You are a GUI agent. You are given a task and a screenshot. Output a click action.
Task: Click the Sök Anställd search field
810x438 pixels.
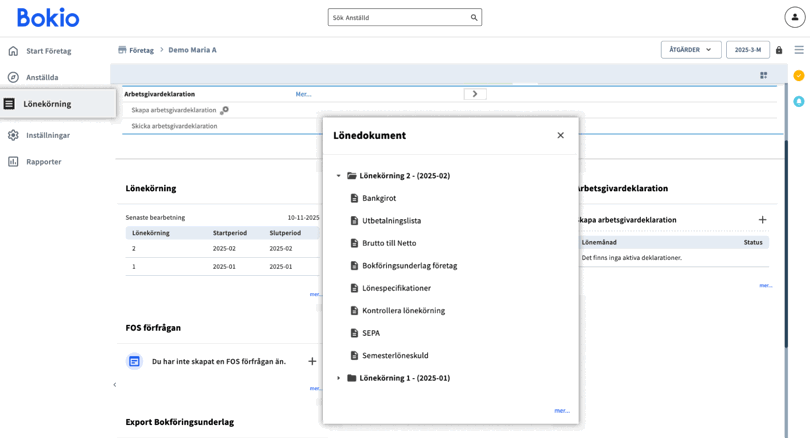pyautogui.click(x=398, y=18)
